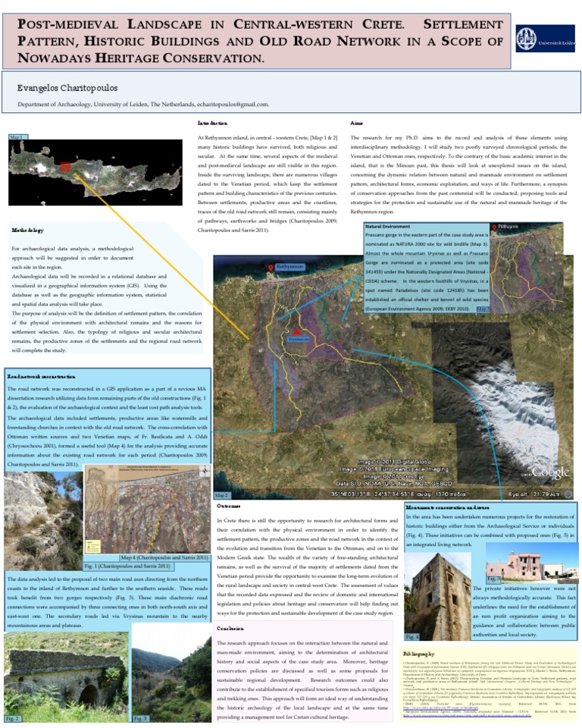This screenshot has height=728, width=582.
Task: Click the Bibliography heading
Action: 418,654
